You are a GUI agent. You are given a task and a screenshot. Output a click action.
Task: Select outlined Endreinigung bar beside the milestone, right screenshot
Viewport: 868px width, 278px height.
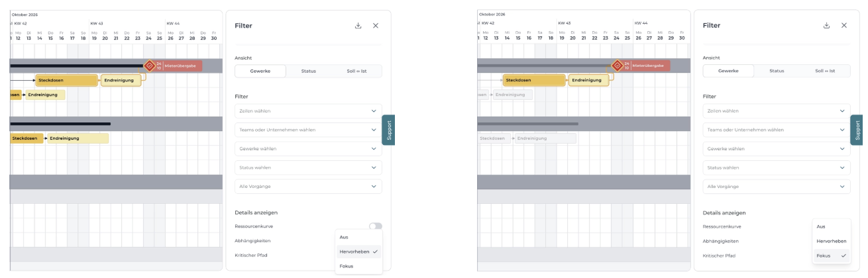click(588, 80)
